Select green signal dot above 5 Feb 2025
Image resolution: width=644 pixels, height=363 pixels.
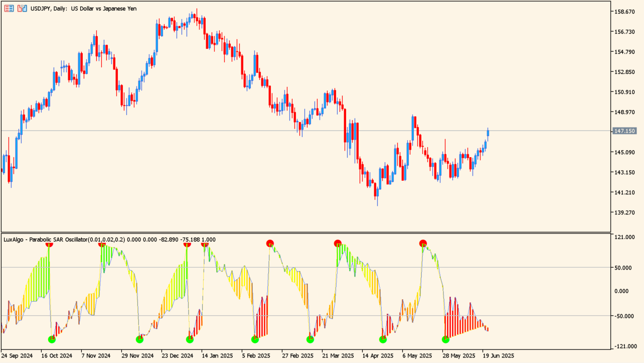point(255,339)
